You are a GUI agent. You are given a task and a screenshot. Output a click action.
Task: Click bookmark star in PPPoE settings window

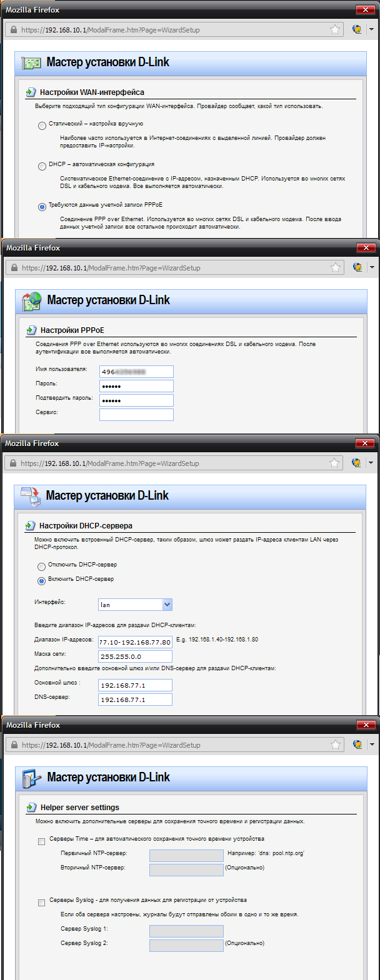[336, 267]
